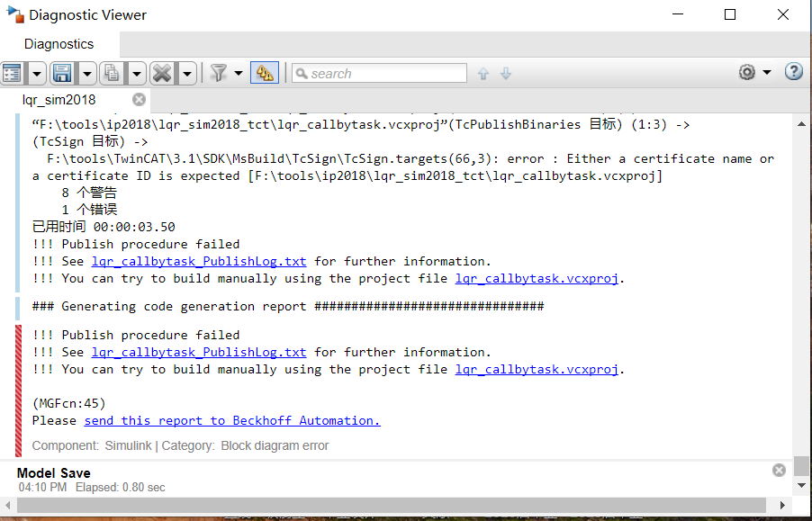Click the vertical scrollbar thumb
The height and width of the screenshot is (521, 812).
tap(801, 465)
